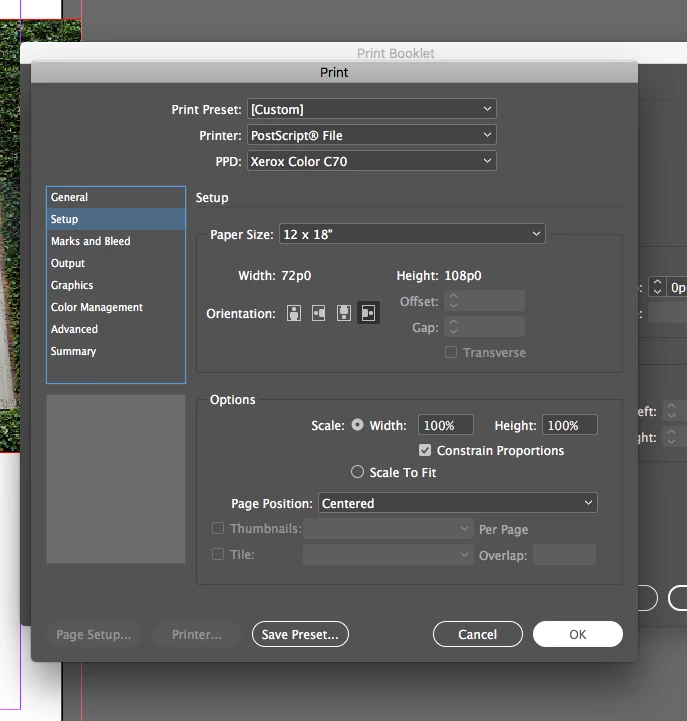Confirm the Print dialog with OK

coord(578,634)
